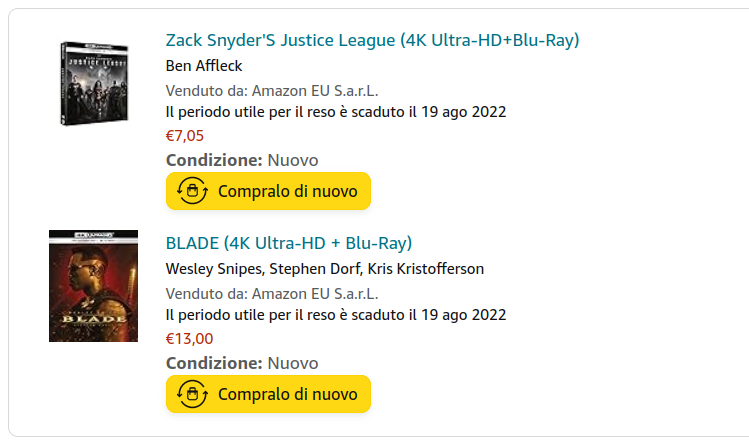Open the Zack Snyder's Justice League title link
This screenshot has height=444, width=749.
coord(372,40)
